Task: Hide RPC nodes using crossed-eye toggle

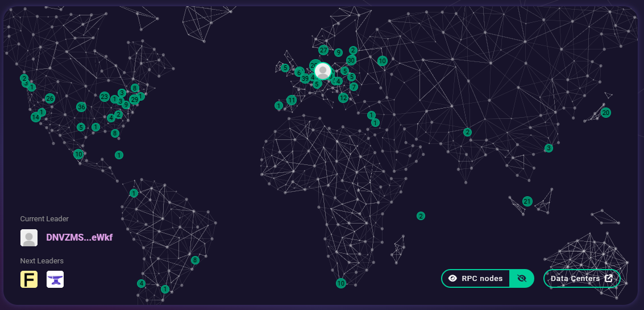Action: click(522, 279)
